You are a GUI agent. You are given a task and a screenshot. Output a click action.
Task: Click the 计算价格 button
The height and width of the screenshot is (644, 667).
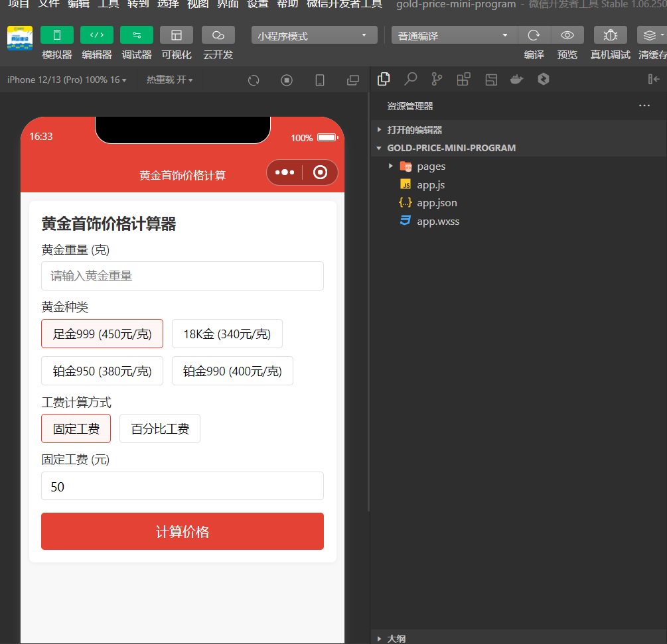coord(182,531)
